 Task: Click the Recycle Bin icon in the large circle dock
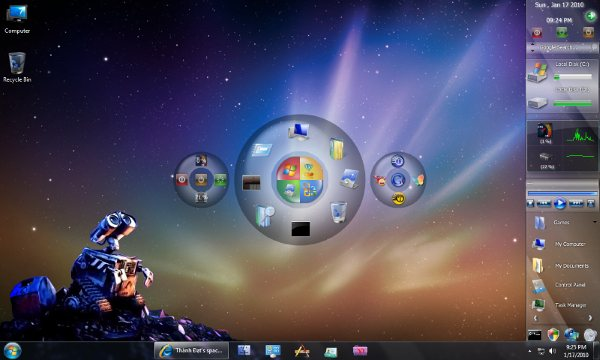338,212
